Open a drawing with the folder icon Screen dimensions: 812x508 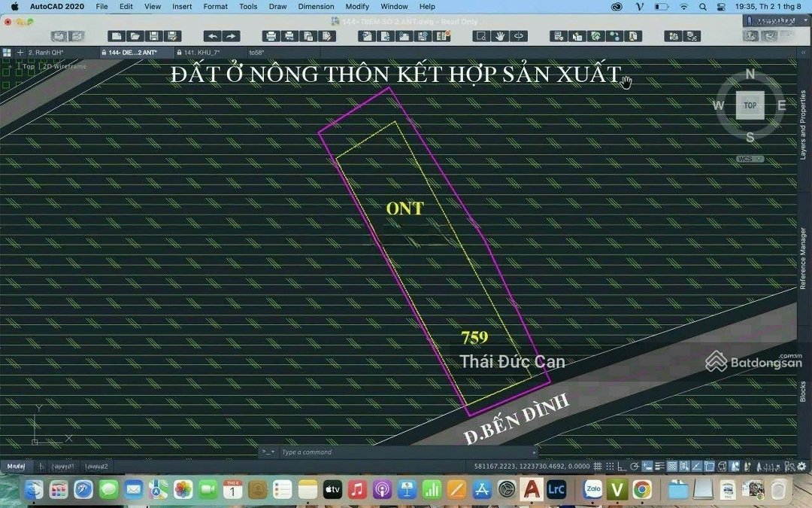[135, 36]
